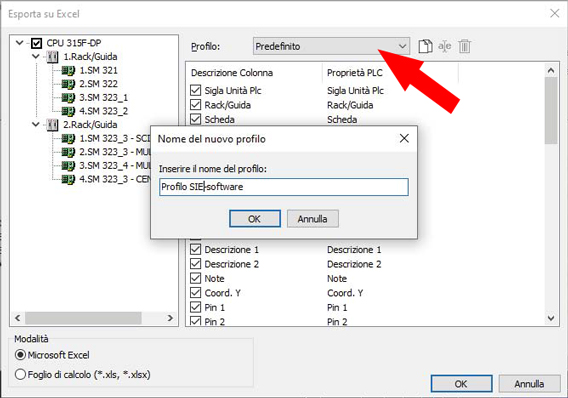Click OK in the Esporta su Excel window
This screenshot has height=398, width=568.
coord(461,384)
